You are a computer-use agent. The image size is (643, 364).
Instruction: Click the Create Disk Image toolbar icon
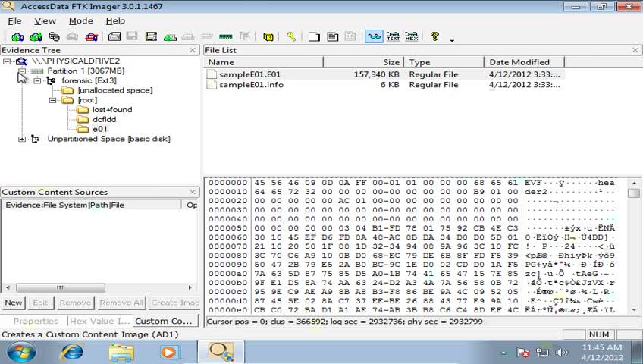pos(114,37)
